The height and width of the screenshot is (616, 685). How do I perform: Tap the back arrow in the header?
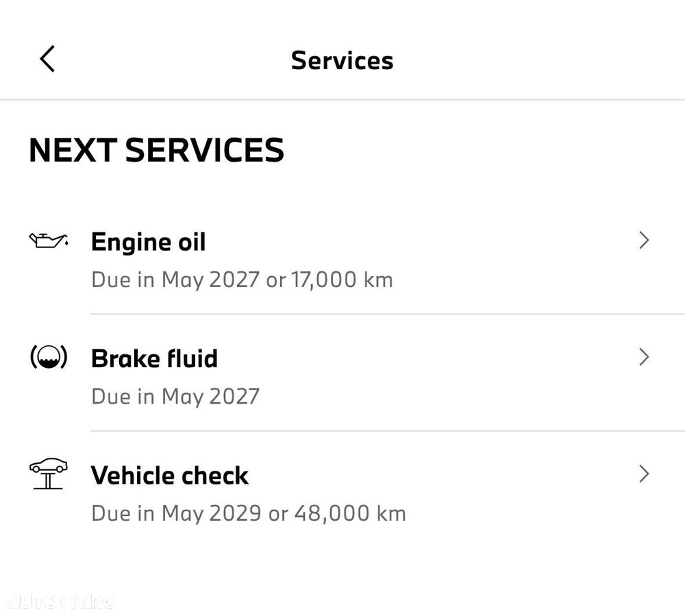47,60
